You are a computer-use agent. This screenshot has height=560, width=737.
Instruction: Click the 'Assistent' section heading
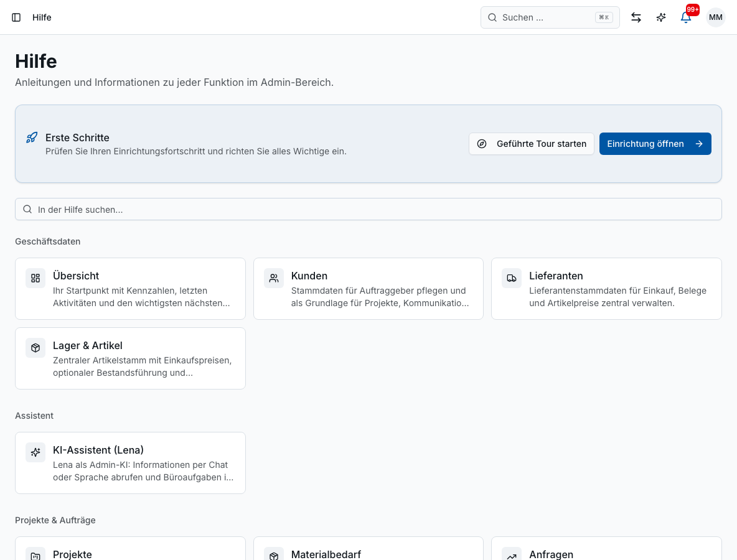click(34, 416)
